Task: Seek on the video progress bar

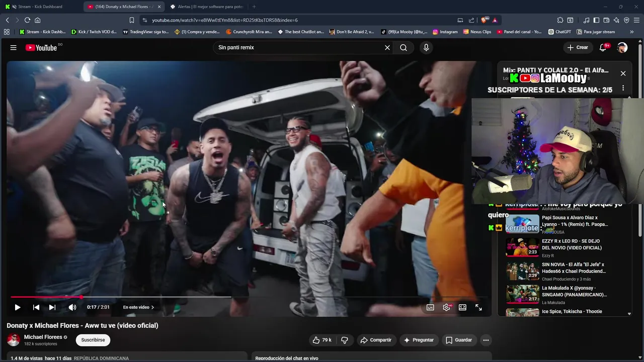Action: point(249,297)
